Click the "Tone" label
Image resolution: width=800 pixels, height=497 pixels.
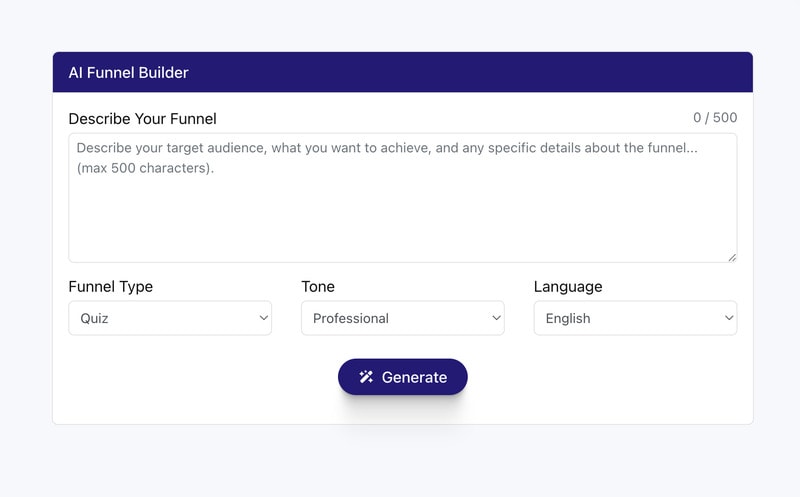(318, 287)
